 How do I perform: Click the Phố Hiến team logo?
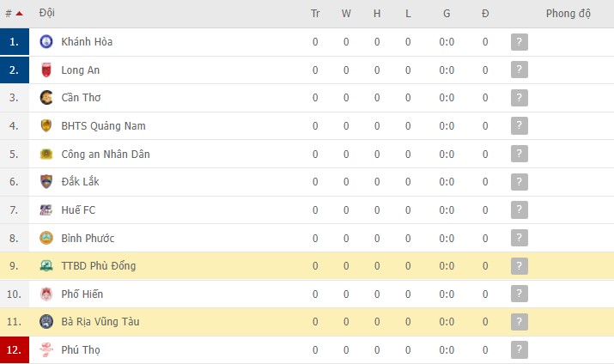(46, 294)
